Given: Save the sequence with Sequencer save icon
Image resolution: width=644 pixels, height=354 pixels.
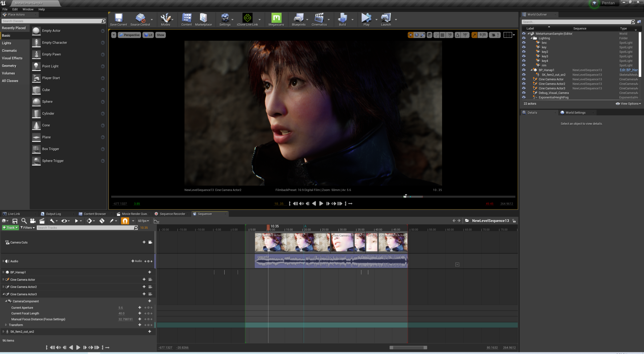Looking at the screenshot, I should pos(15,221).
